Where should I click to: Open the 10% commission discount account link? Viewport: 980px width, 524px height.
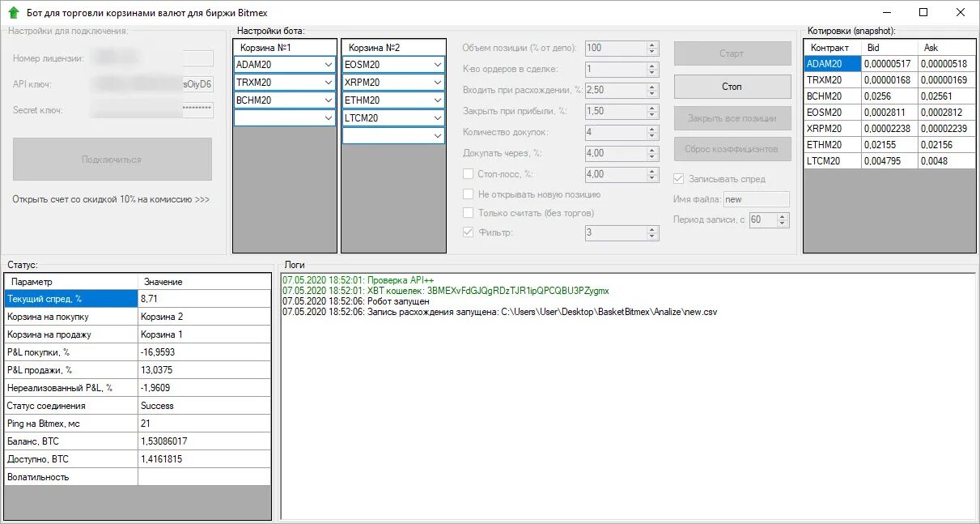[x=111, y=199]
